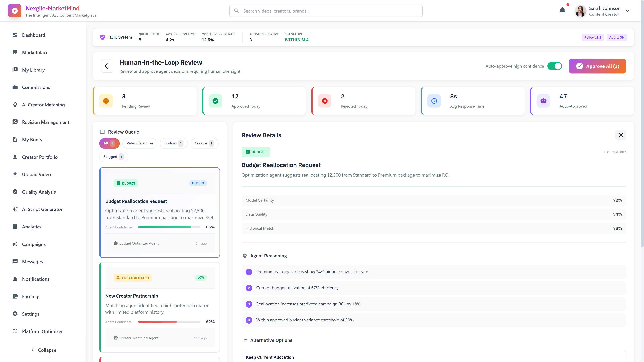Switch filter to Video Selection
The height and width of the screenshot is (362, 644).
tap(140, 143)
